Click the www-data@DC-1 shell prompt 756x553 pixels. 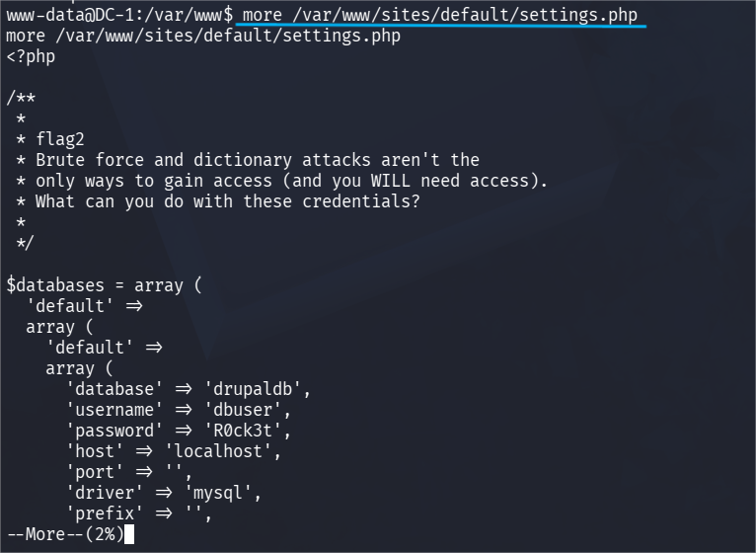click(119, 15)
